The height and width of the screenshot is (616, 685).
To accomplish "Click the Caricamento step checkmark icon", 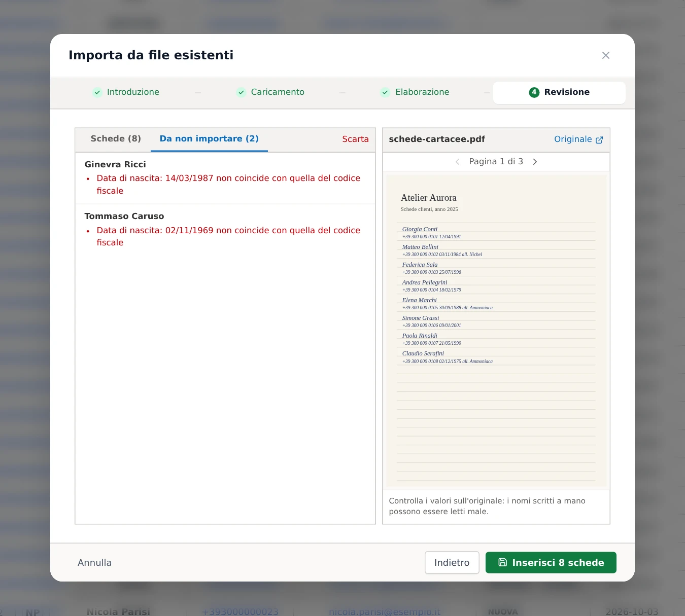I will [242, 92].
